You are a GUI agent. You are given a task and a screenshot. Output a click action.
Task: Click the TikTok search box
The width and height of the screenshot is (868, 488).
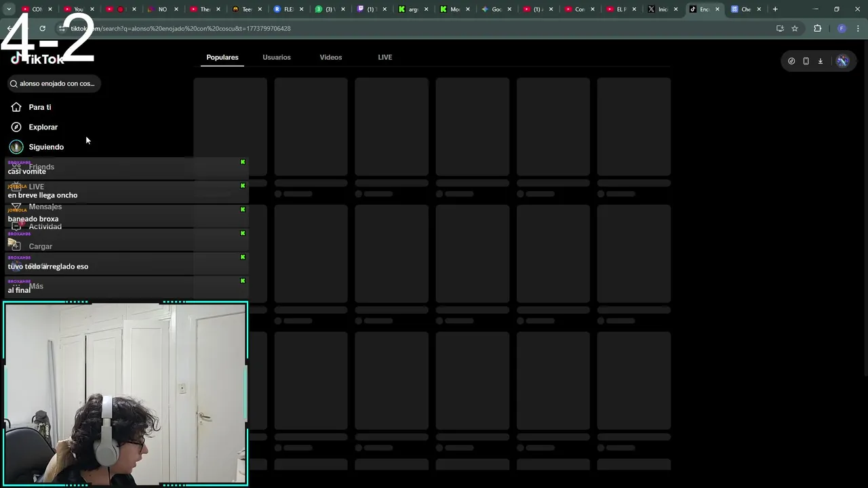coord(53,83)
